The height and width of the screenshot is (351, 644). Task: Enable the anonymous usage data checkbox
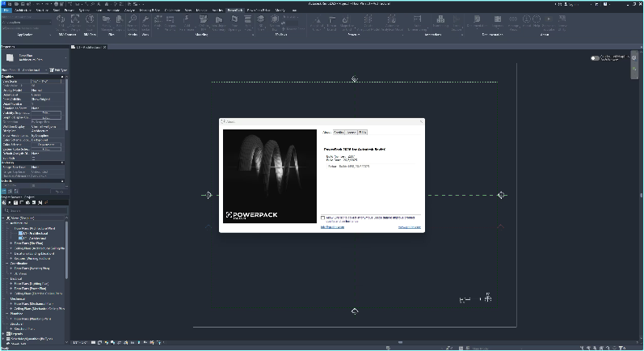click(x=323, y=218)
